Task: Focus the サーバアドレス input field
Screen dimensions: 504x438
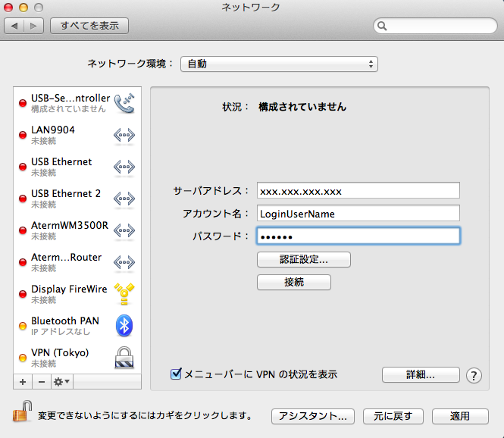Action: [x=358, y=190]
